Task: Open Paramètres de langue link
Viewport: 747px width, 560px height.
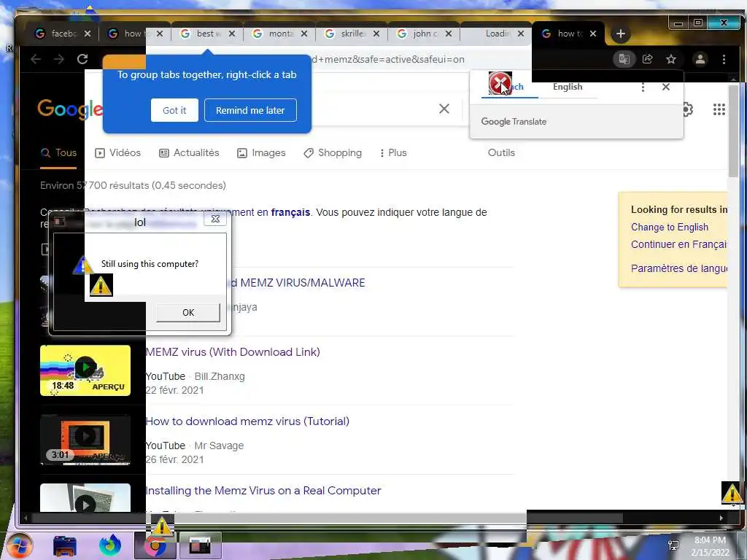Action: 679,268
